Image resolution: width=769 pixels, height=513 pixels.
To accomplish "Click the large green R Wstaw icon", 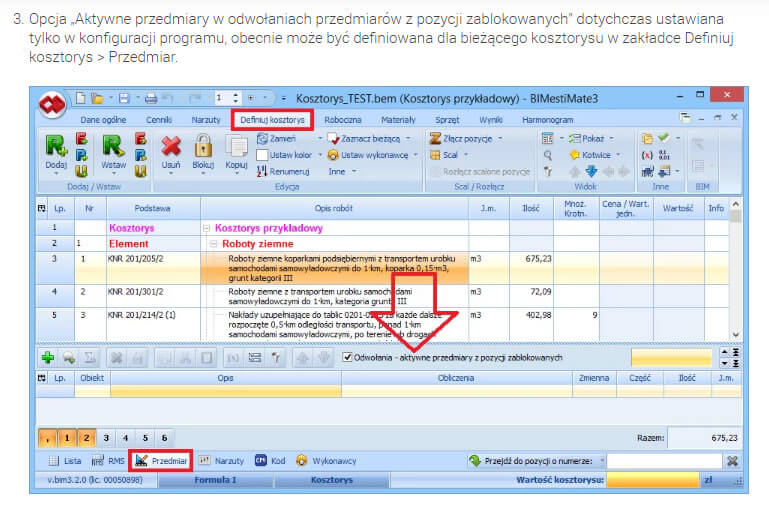I will pyautogui.click(x=113, y=146).
